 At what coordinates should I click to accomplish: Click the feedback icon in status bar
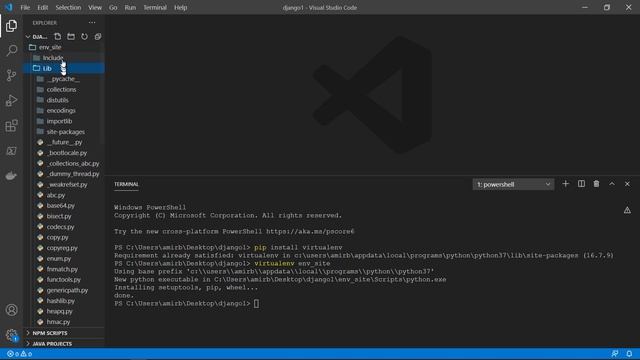pos(615,354)
